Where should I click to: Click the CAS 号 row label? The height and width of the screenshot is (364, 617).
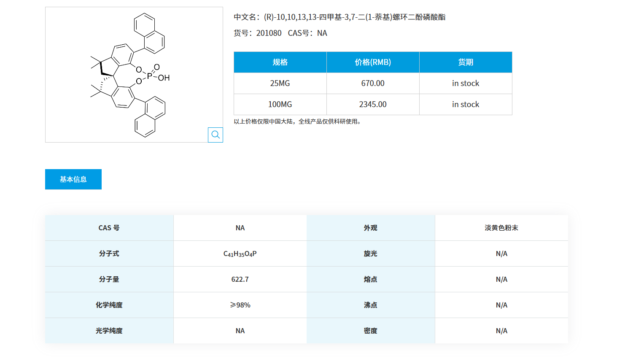(109, 228)
